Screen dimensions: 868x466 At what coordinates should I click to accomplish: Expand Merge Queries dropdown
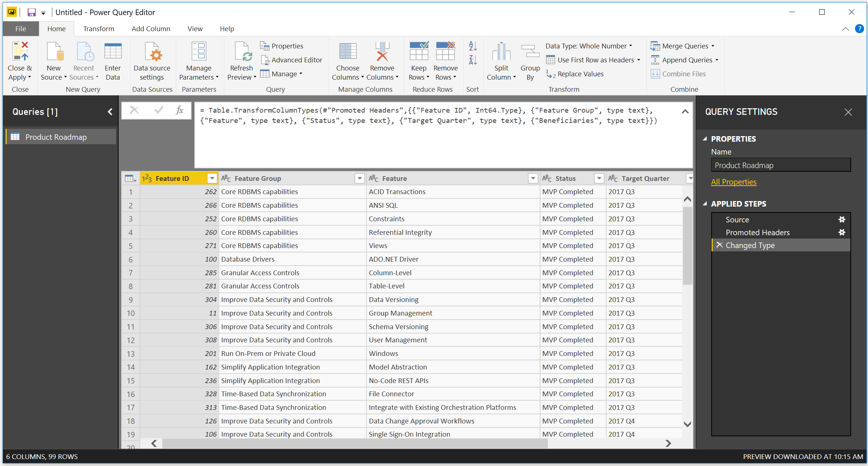pyautogui.click(x=713, y=46)
